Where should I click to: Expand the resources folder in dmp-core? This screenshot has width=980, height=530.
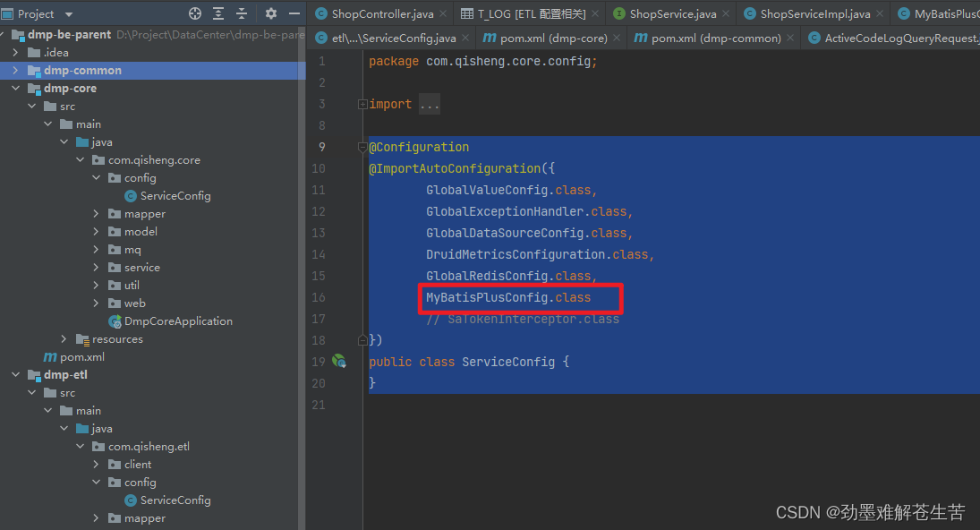tap(64, 338)
